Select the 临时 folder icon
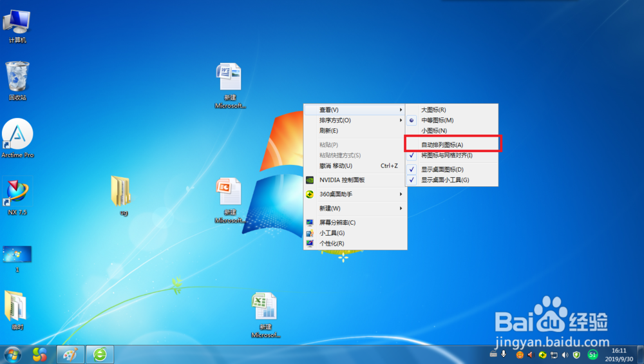Screen dimensions: 644x364 [17, 310]
